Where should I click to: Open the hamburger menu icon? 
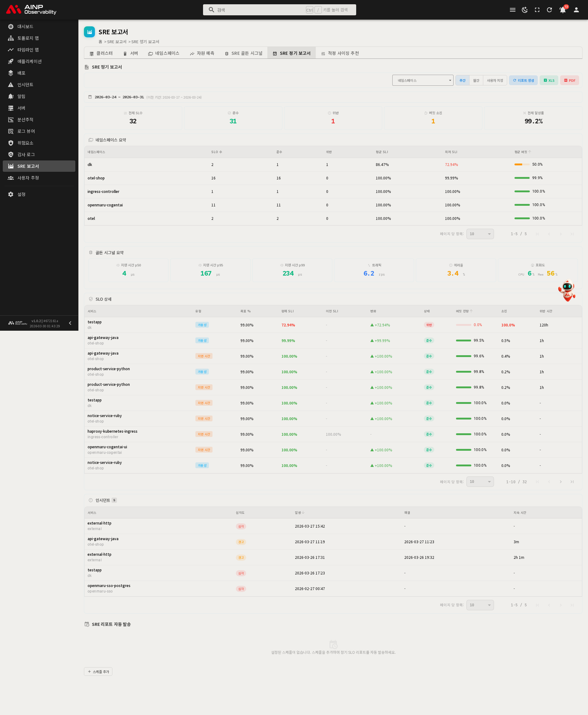(512, 10)
